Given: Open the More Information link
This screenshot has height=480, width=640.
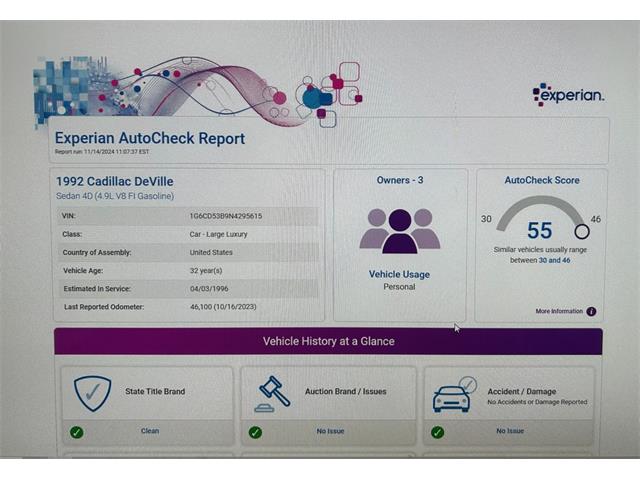Looking at the screenshot, I should click(559, 311).
